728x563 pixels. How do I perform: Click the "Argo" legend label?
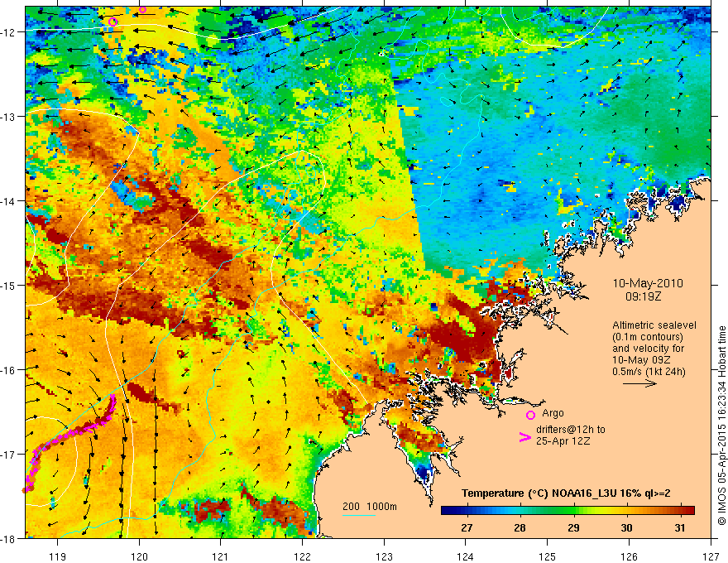coord(553,413)
